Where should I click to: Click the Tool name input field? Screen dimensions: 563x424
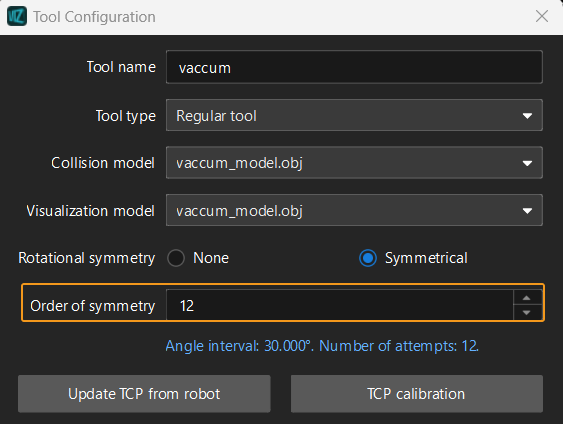point(354,67)
